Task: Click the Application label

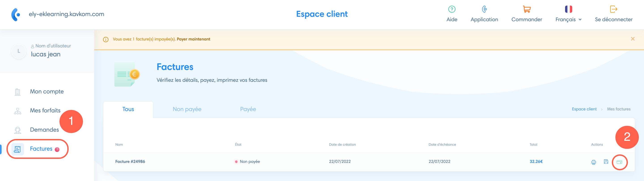Action: (x=484, y=19)
